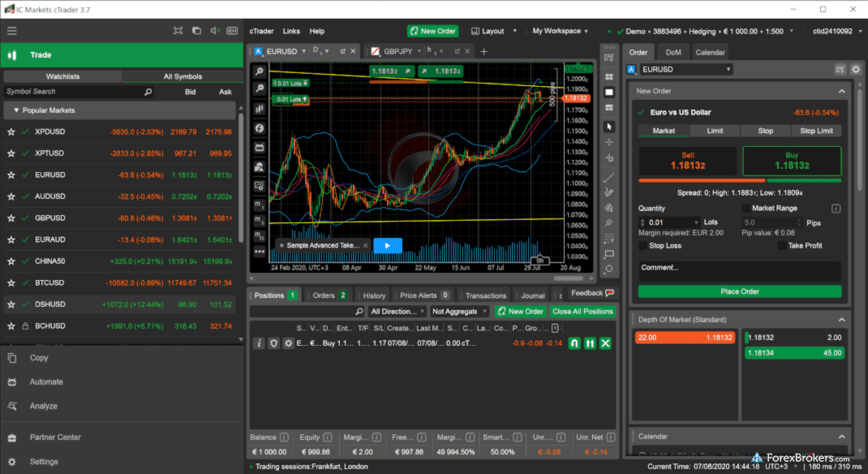Toggle favorite star for BTCUSD
The width and height of the screenshot is (868, 474).
pyautogui.click(x=11, y=283)
